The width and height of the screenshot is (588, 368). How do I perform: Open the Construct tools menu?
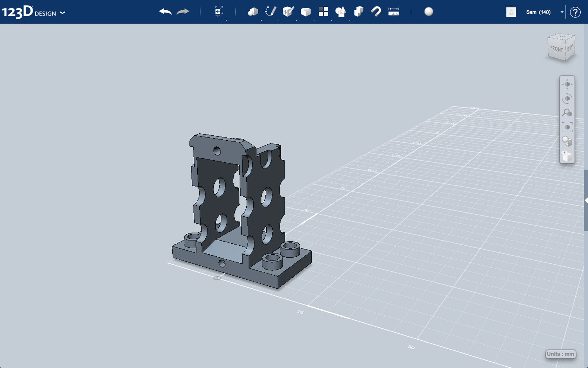point(288,12)
